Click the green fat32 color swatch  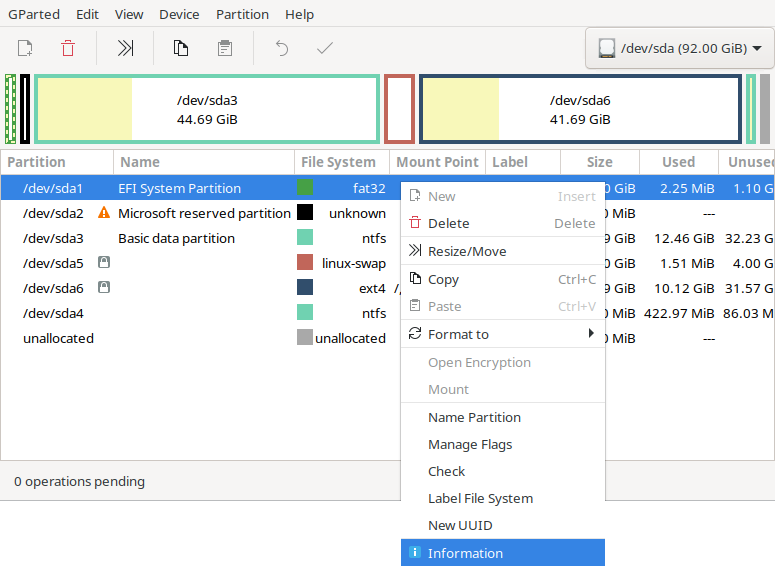(x=305, y=188)
